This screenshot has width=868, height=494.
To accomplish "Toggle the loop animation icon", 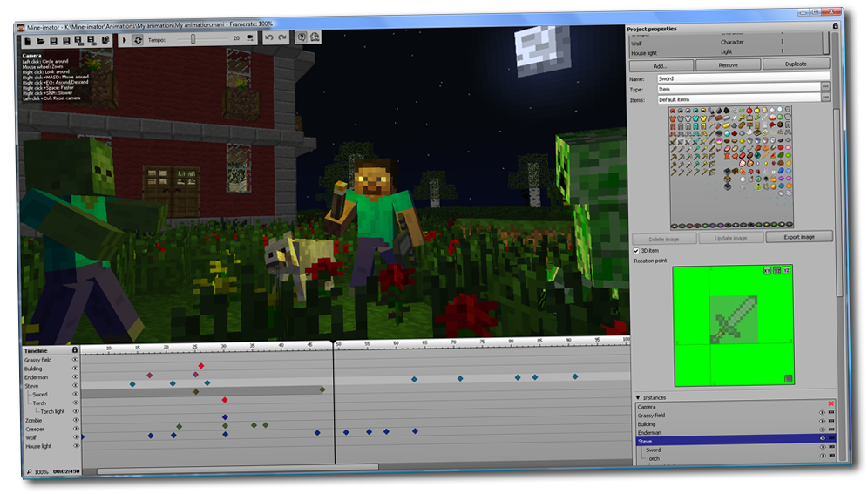I will [138, 40].
